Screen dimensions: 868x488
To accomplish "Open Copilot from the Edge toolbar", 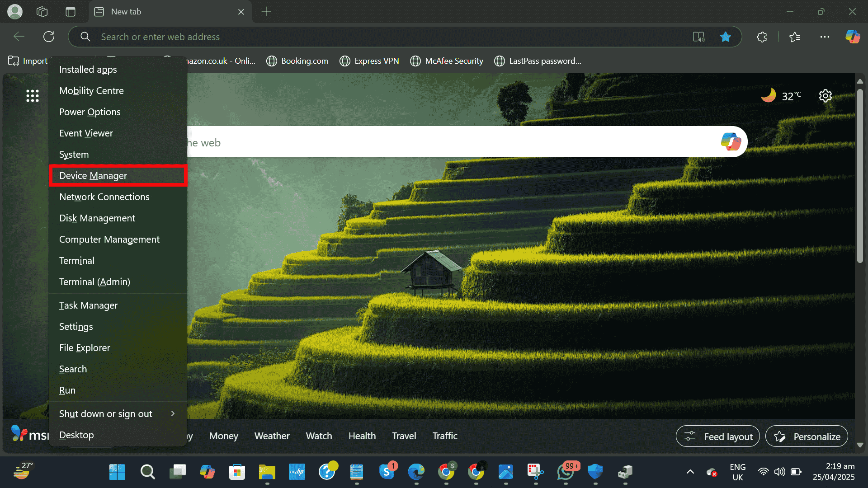I will click(853, 37).
